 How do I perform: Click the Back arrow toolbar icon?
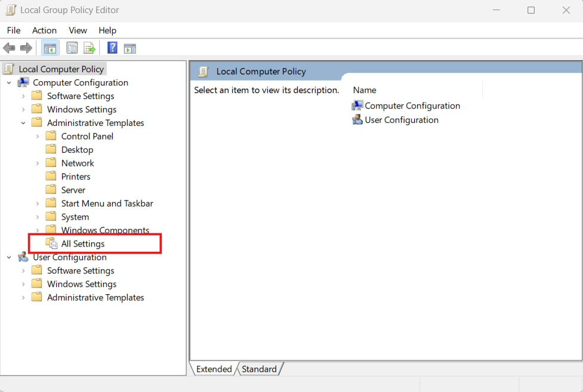pos(9,48)
